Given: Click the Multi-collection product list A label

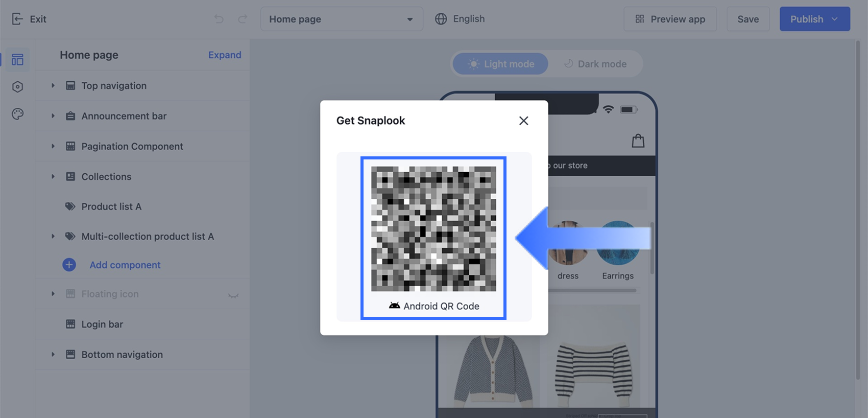Looking at the screenshot, I should pos(148,237).
